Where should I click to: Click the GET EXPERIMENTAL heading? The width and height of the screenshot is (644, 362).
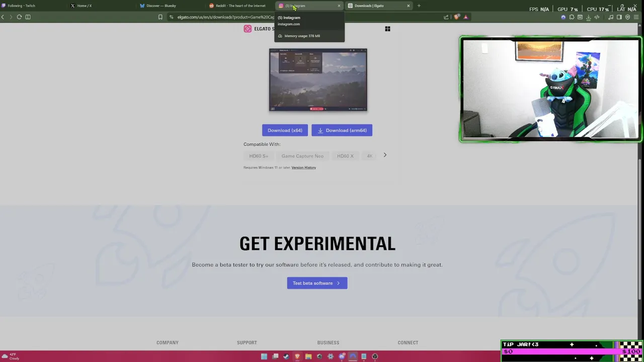(x=317, y=244)
